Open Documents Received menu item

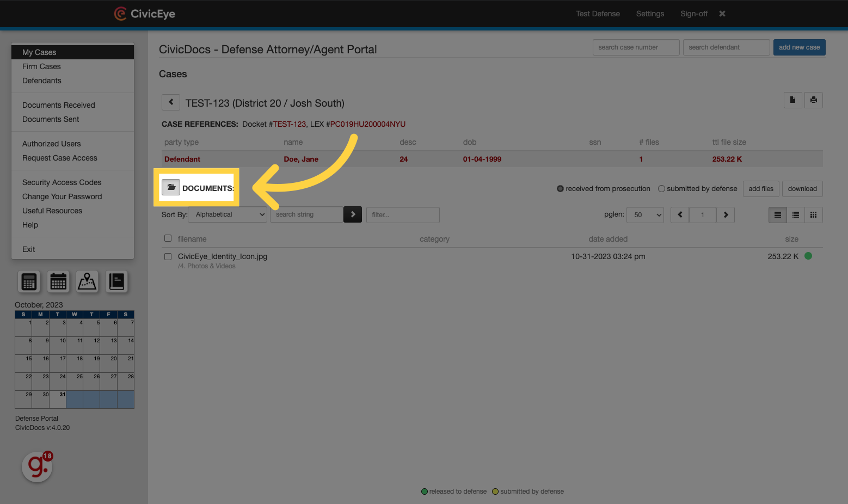click(x=72, y=105)
